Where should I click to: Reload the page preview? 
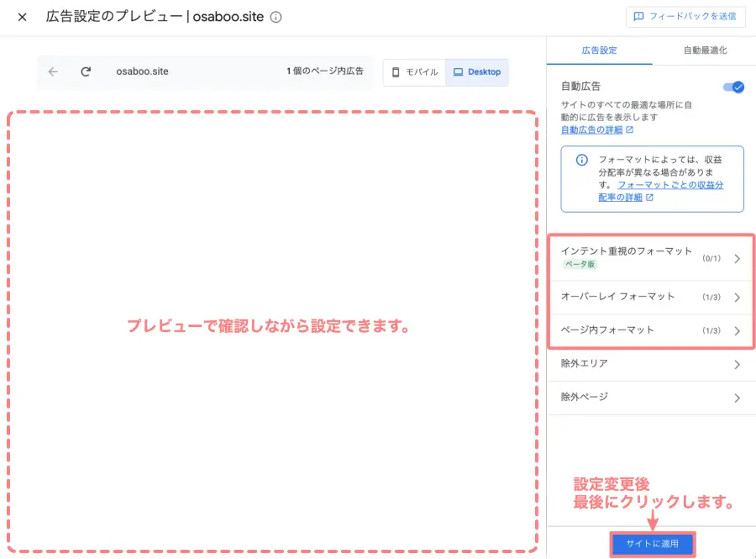click(x=85, y=72)
